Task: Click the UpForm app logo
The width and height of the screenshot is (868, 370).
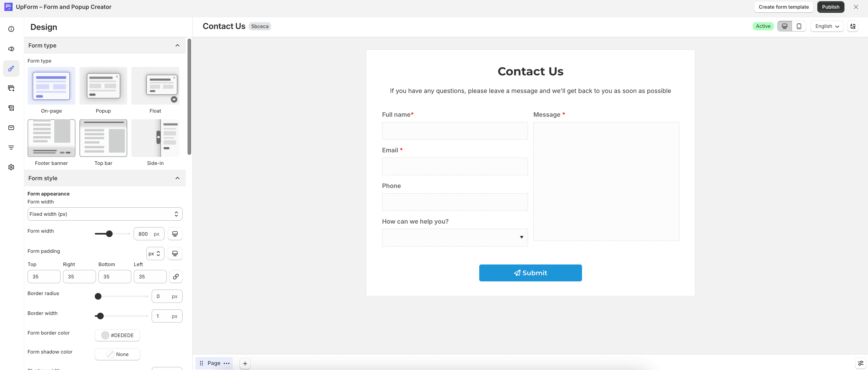Action: (x=8, y=7)
